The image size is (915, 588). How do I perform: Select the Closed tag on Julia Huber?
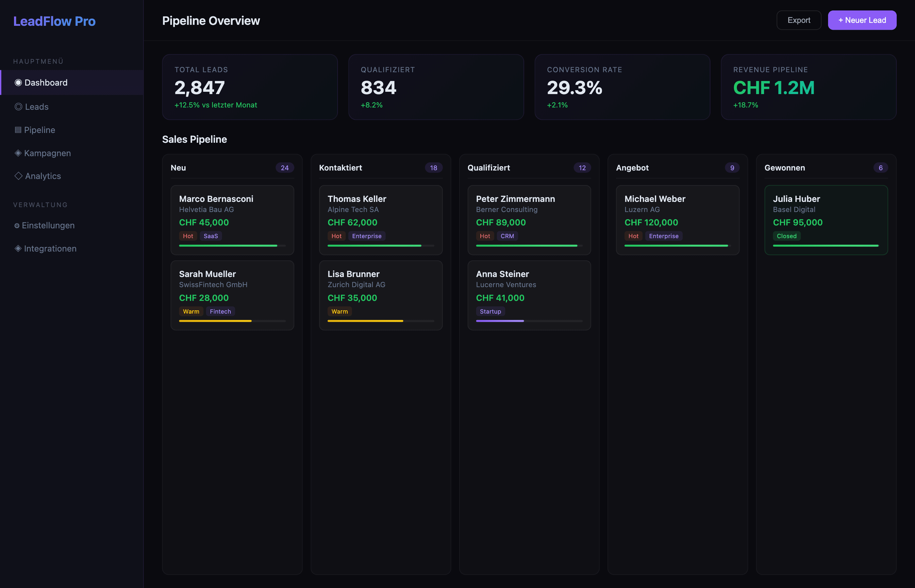pos(786,236)
